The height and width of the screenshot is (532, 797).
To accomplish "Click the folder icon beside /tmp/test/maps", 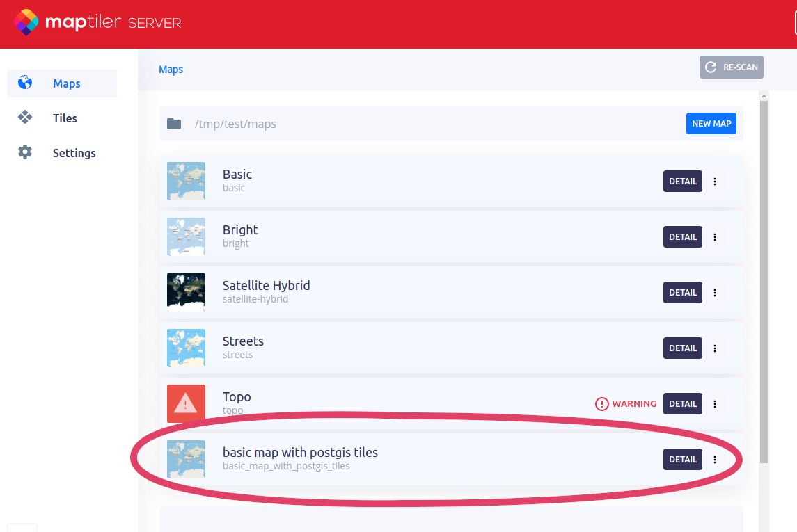I will 174,124.
